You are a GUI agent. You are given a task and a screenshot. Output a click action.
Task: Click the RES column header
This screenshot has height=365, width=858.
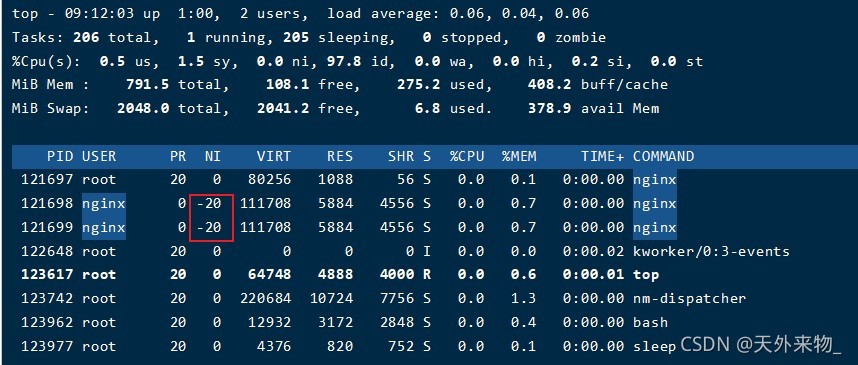point(340,157)
